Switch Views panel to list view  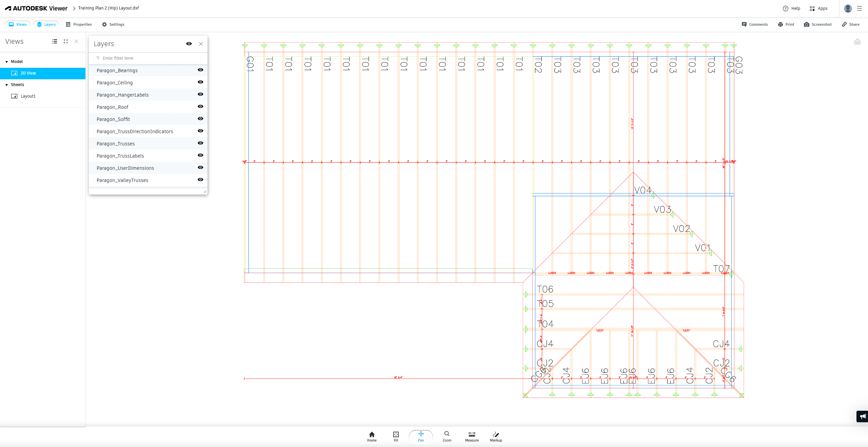click(55, 41)
